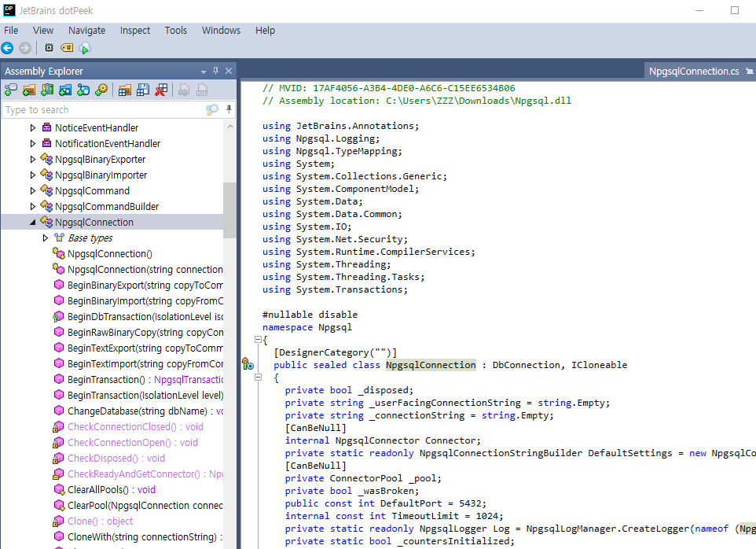Screen dimensions: 756x549
Task: Click the blue Navigate Back arrow
Action: [7, 48]
